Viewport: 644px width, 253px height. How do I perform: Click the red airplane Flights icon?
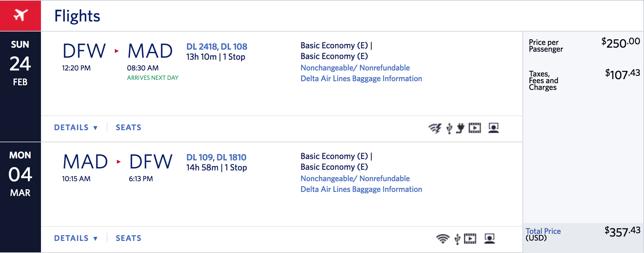(20, 15)
